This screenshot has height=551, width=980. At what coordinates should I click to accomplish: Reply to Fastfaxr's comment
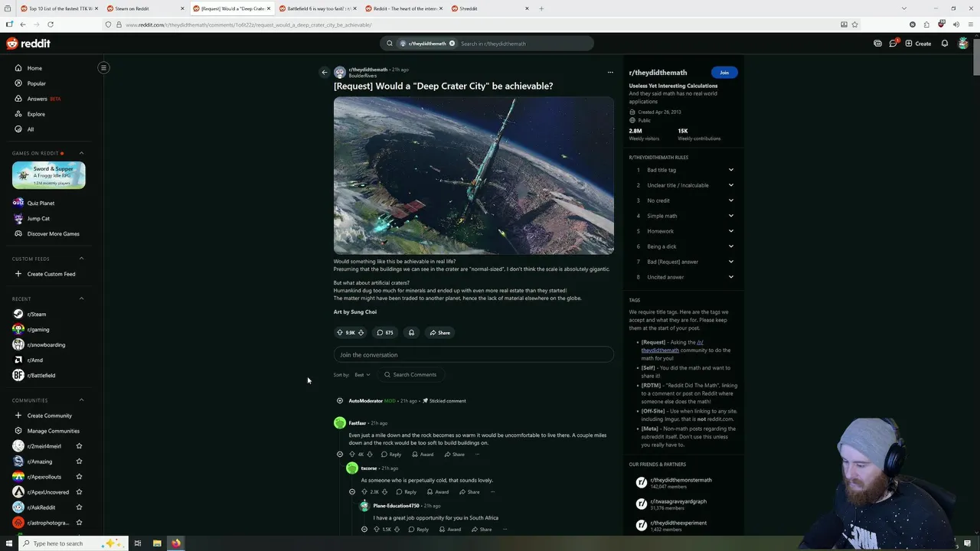(x=391, y=455)
